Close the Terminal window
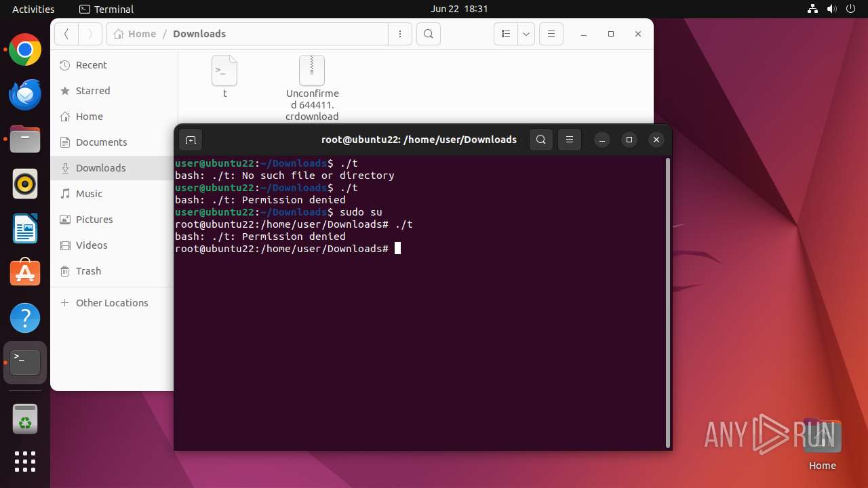868x488 pixels. 656,140
